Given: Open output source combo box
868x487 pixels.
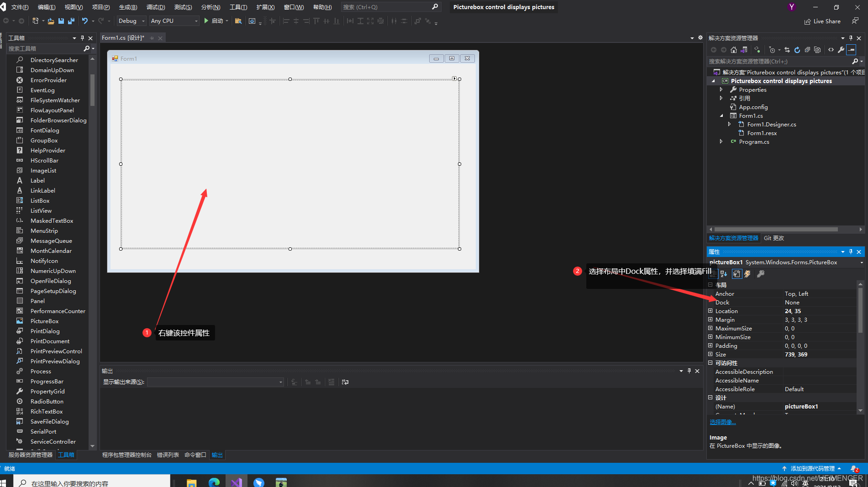Looking at the screenshot, I should tap(216, 382).
